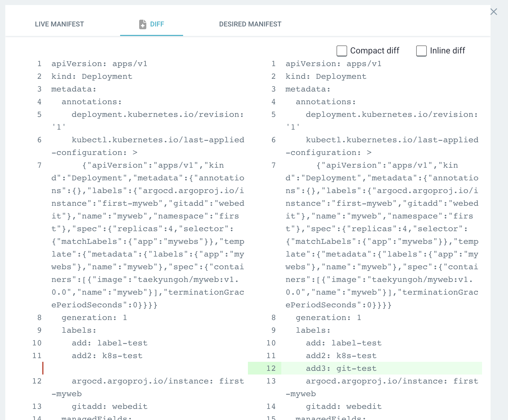
Task: Click the red deletion marker in left pane
Action: pos(43,368)
